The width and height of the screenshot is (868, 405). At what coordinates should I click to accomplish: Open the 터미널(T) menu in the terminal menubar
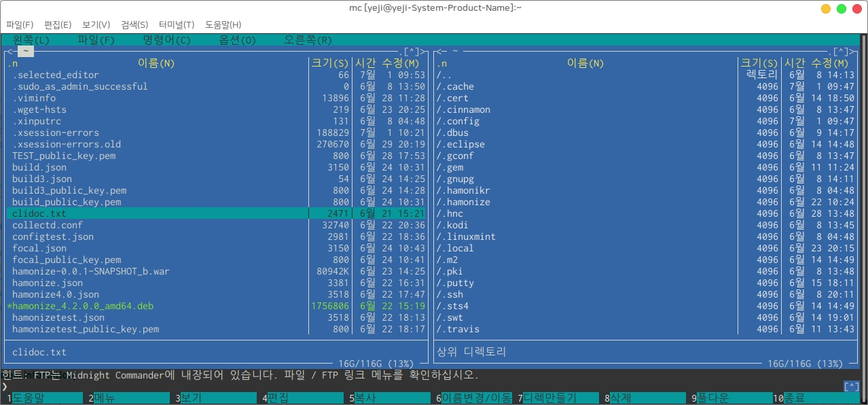tap(176, 24)
